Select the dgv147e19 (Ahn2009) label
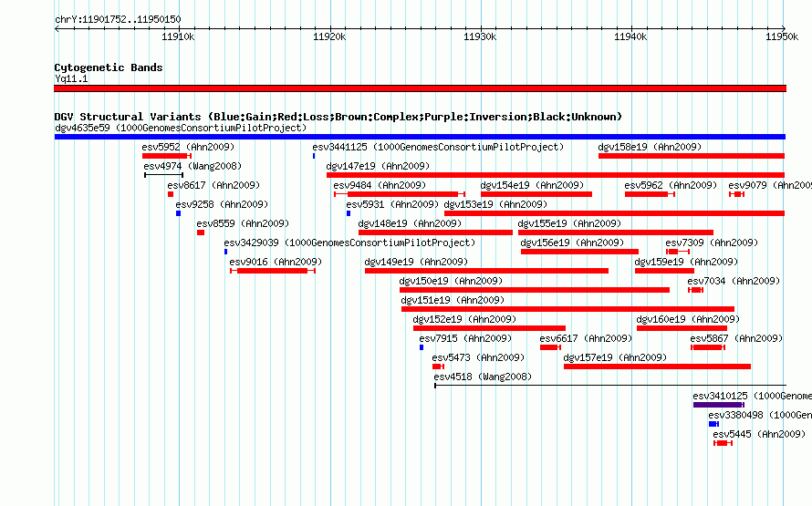This screenshot has height=506, width=812. 378,166
